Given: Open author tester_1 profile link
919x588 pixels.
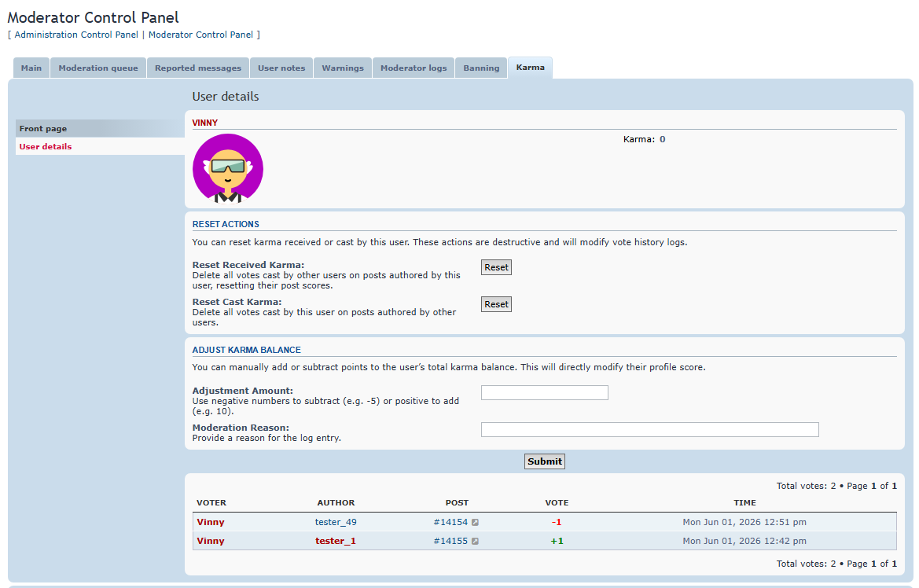Looking at the screenshot, I should (336, 541).
